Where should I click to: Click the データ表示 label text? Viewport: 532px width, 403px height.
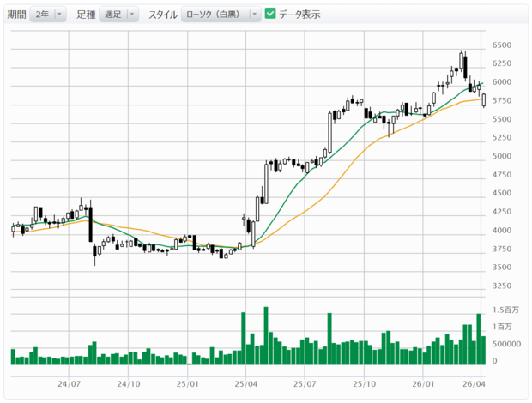click(x=299, y=15)
